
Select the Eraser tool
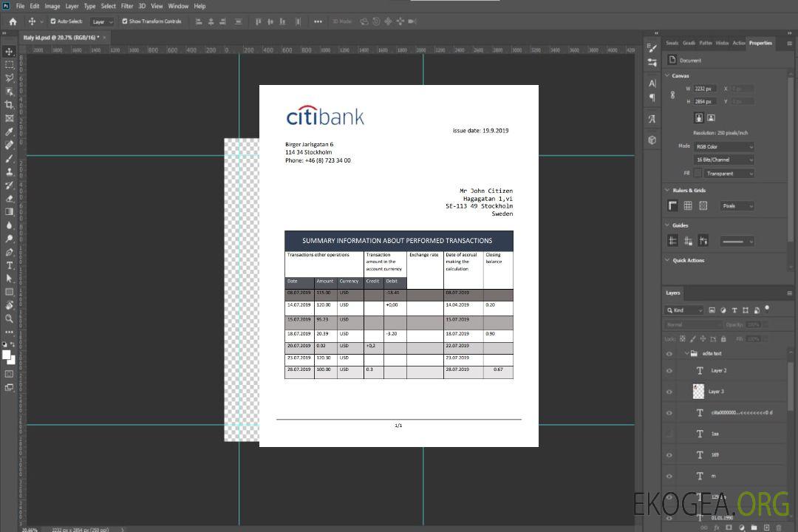click(x=9, y=199)
